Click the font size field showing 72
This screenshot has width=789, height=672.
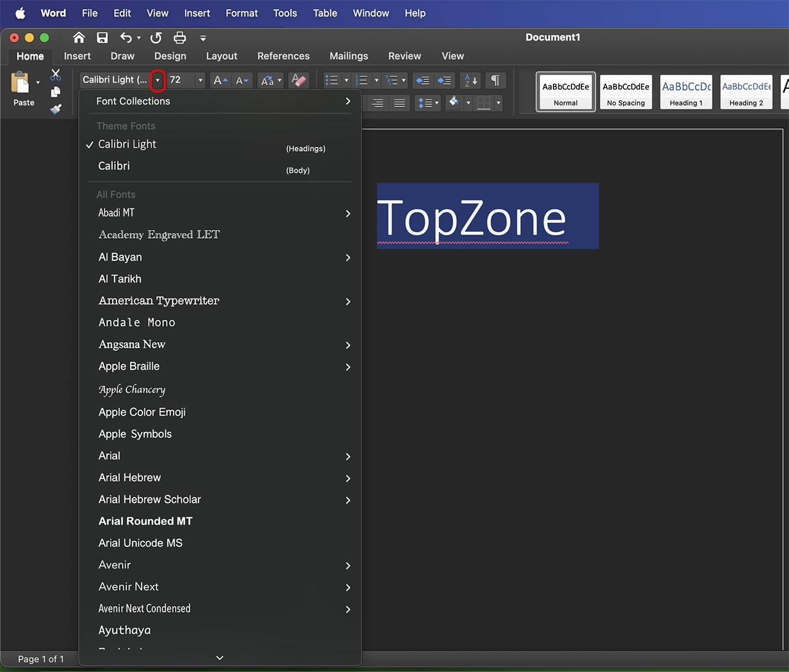(x=181, y=80)
